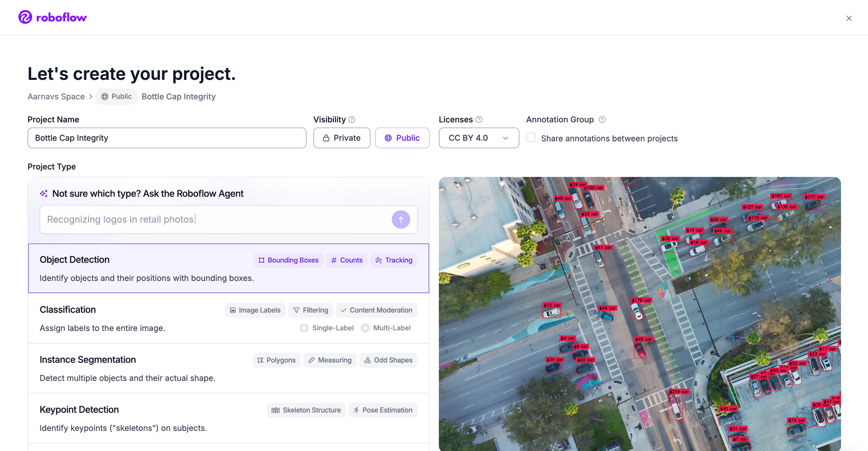Click the Bounding Boxes tag icon
The width and height of the screenshot is (868, 451).
coord(261,260)
